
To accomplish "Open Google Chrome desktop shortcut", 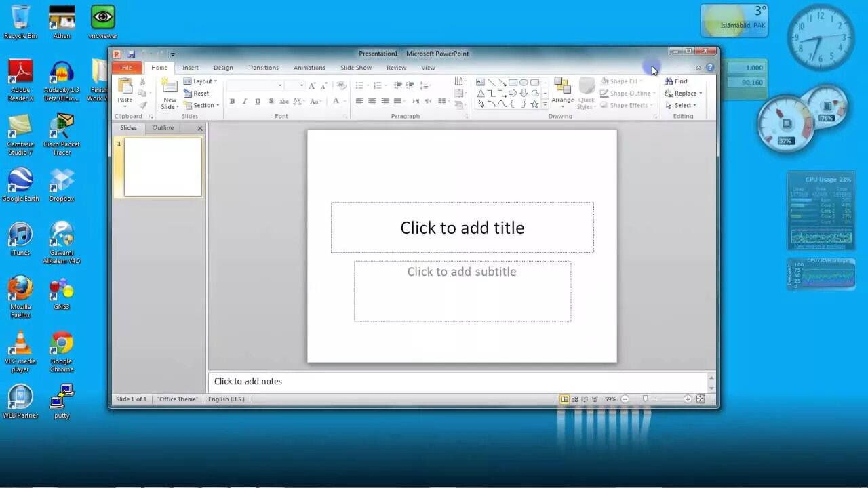I will tap(61, 352).
